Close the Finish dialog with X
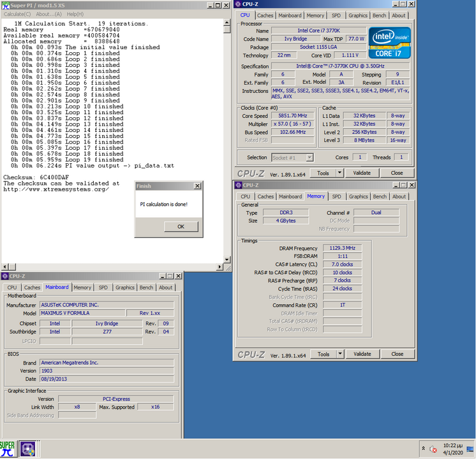Image resolution: width=476 pixels, height=459 pixels. pyautogui.click(x=197, y=186)
